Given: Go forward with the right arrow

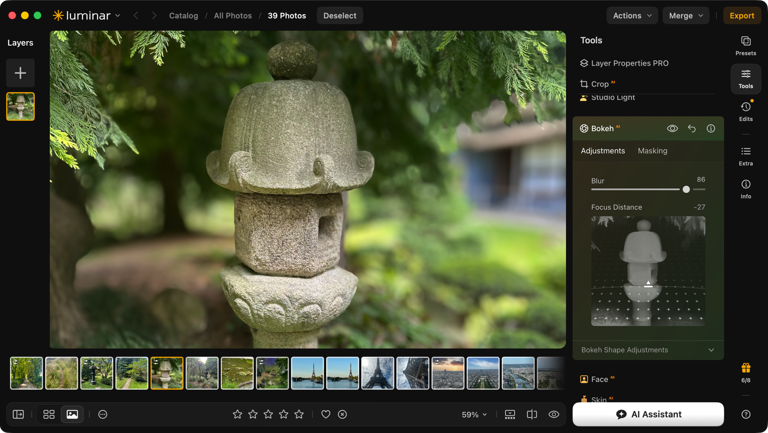Looking at the screenshot, I should (154, 16).
